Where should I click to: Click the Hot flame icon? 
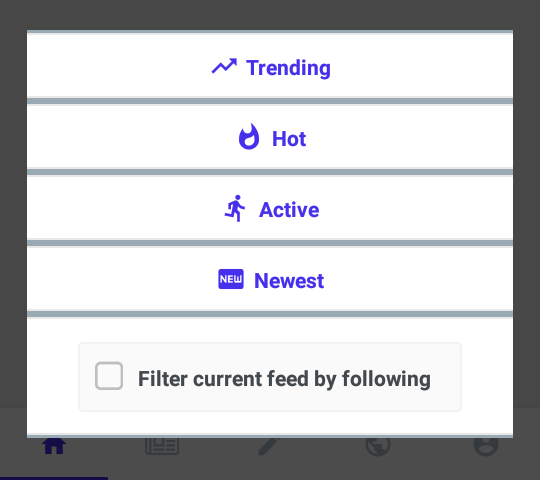coord(249,137)
